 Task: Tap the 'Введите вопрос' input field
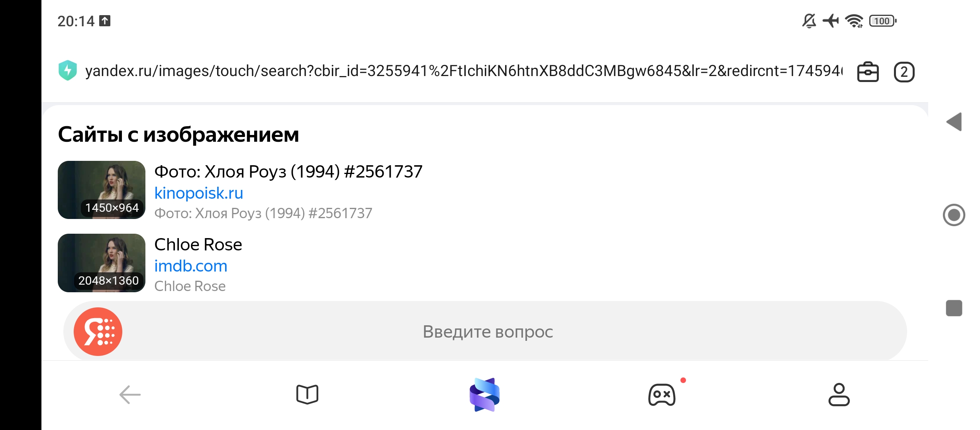coord(485,331)
